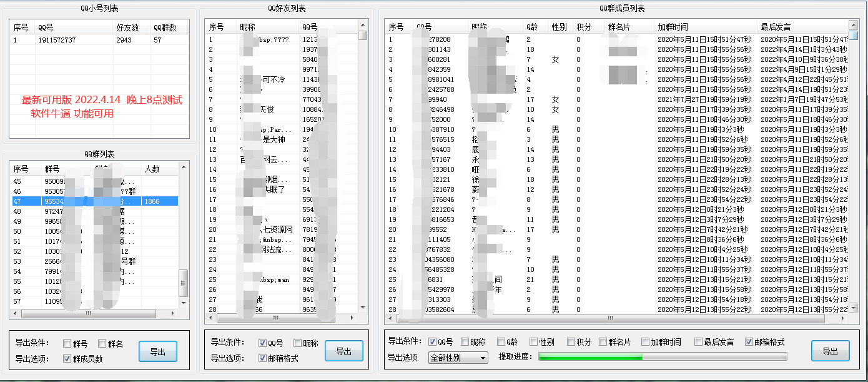The height and width of the screenshot is (382, 868).
Task: Enable the 积分 checkbox
Action: [571, 342]
